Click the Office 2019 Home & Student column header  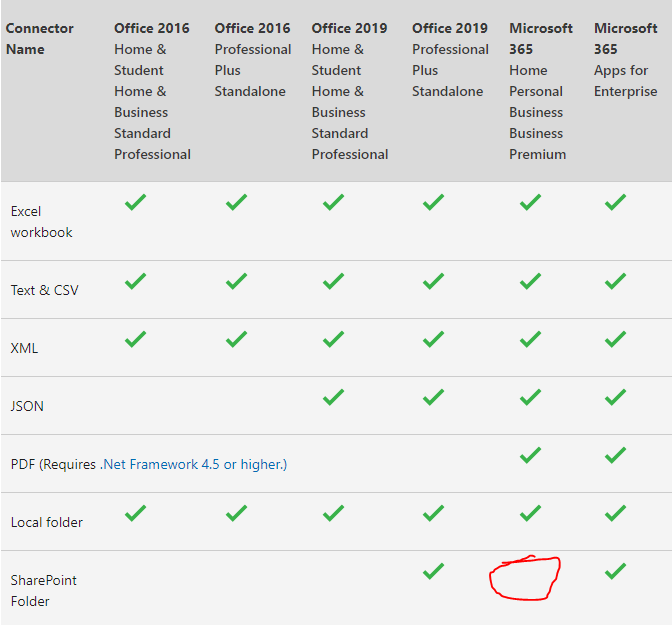pyautogui.click(x=350, y=91)
